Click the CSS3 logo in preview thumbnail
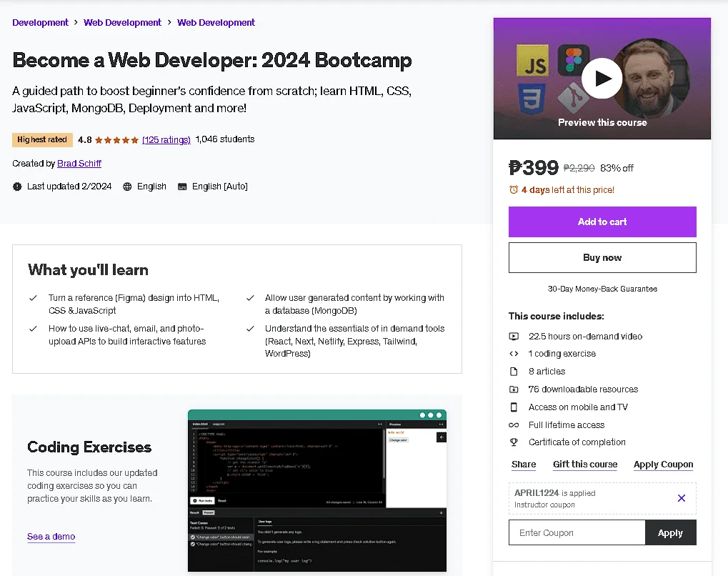 pos(532,99)
